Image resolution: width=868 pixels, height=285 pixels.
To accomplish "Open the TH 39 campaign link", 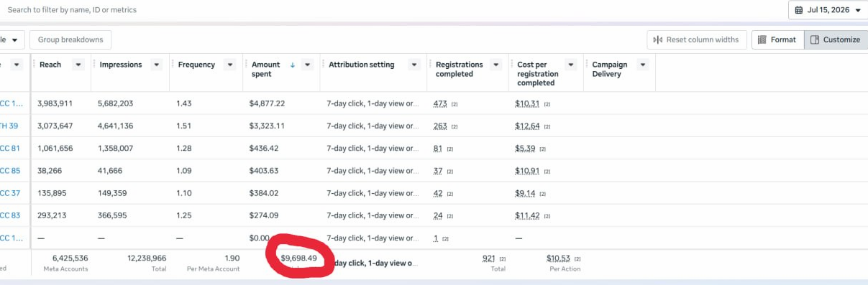I will [10, 126].
